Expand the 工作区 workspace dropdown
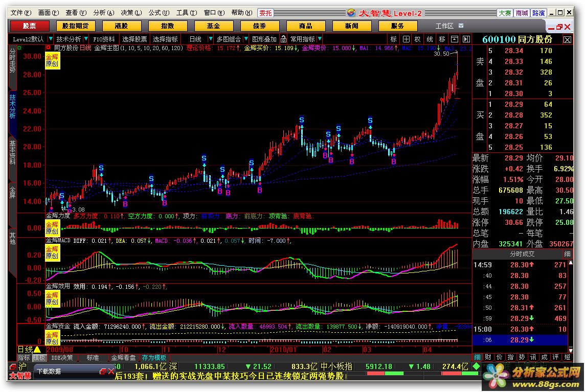585x392 pixels. tap(461, 26)
